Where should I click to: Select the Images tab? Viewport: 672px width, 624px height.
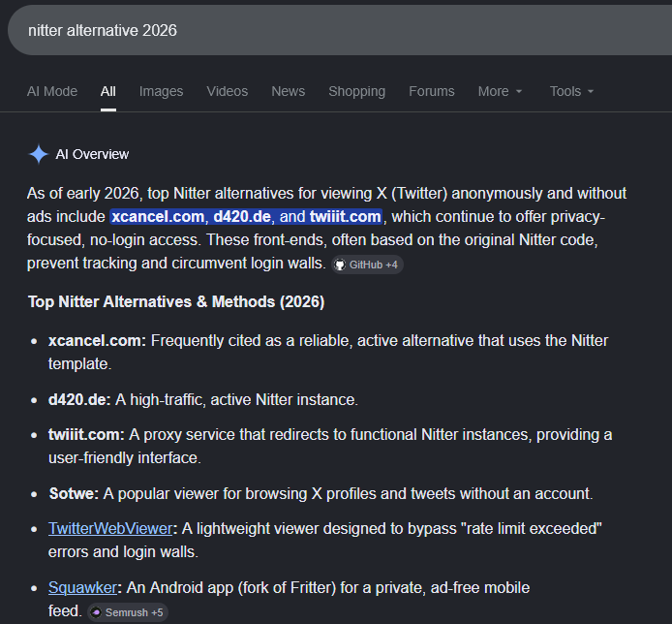point(161,91)
